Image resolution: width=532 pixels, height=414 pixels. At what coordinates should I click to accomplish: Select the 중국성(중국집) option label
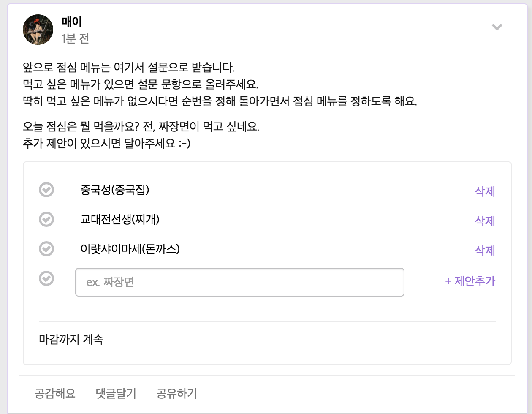tap(115, 190)
